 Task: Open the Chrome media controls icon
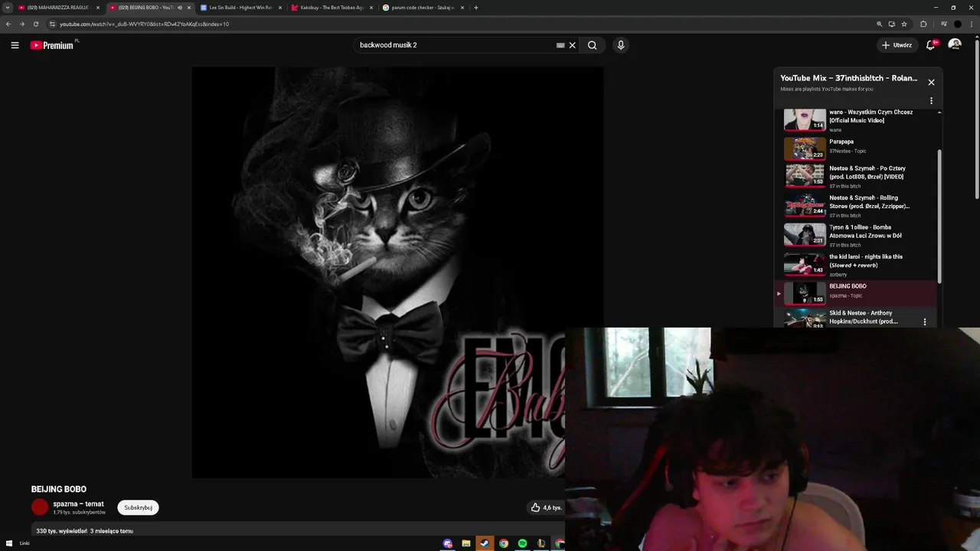[x=943, y=24]
